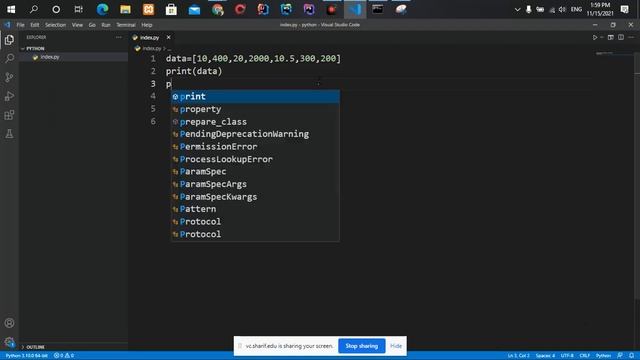Select the ParamSpecArgs suggestion

(x=255, y=184)
